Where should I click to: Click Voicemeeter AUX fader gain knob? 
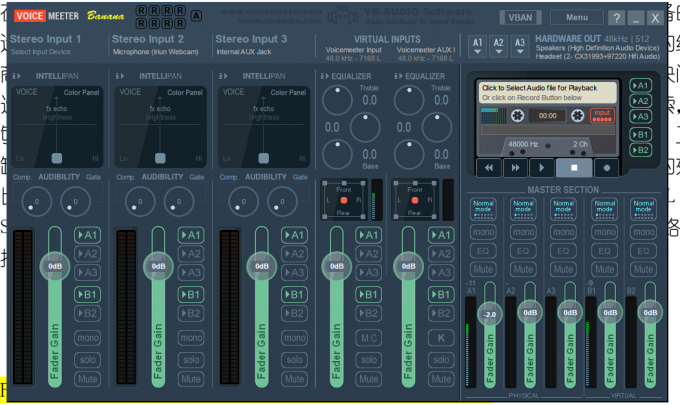tap(409, 266)
